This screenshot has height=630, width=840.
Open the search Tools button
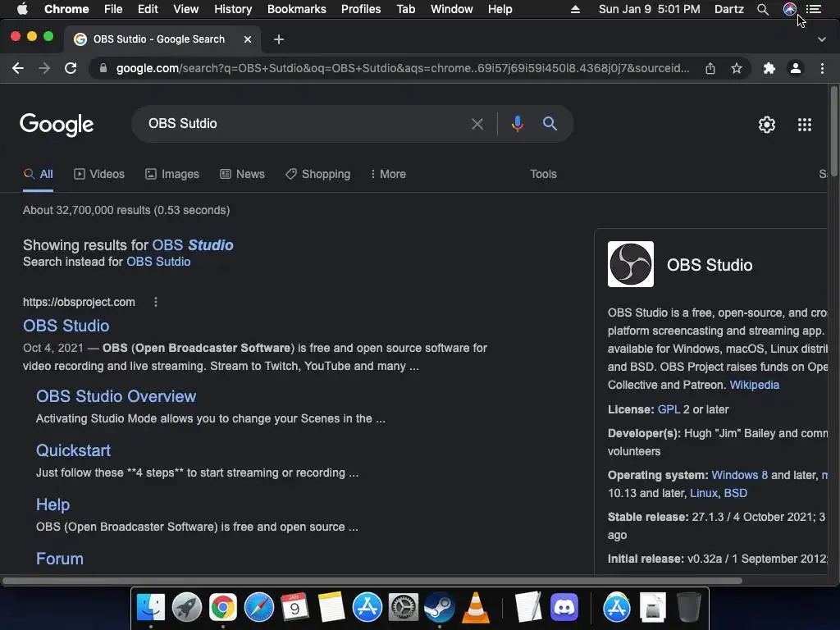point(543,174)
